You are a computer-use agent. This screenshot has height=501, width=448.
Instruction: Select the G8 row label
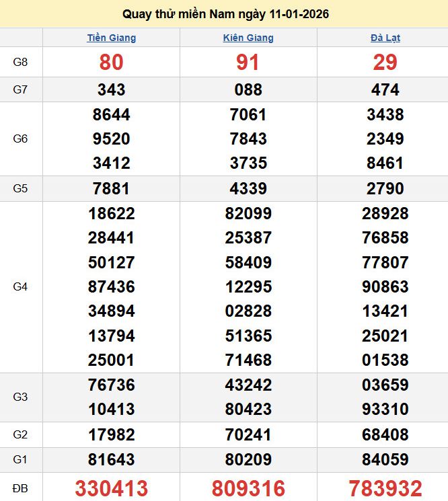[21, 63]
